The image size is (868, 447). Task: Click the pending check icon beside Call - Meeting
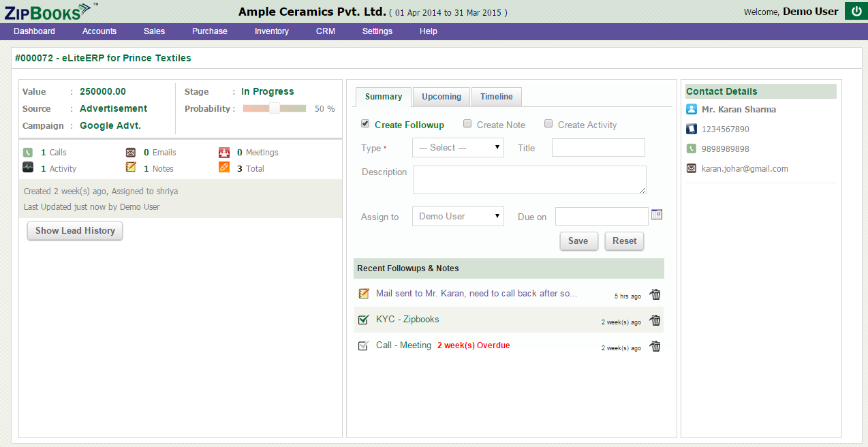coord(364,345)
